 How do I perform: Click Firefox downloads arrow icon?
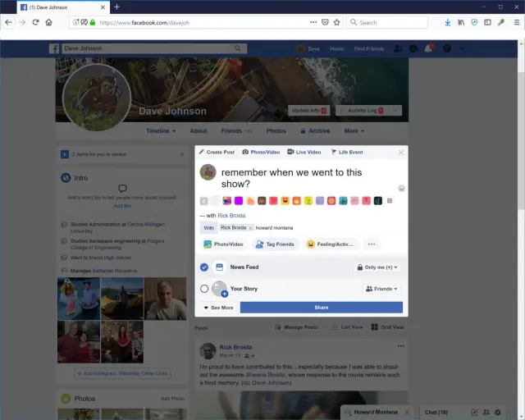447,22
